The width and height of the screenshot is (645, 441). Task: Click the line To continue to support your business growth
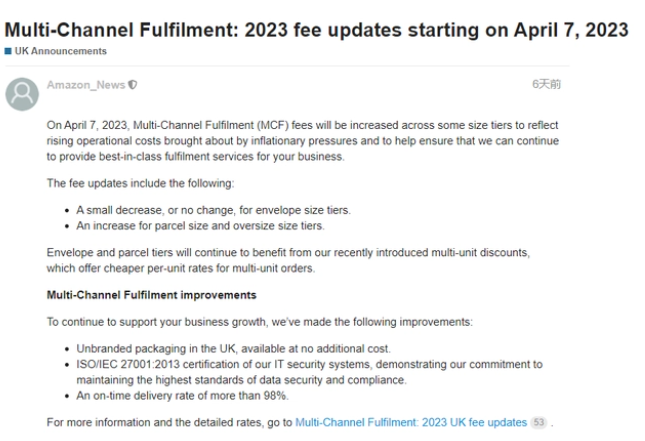(260, 322)
